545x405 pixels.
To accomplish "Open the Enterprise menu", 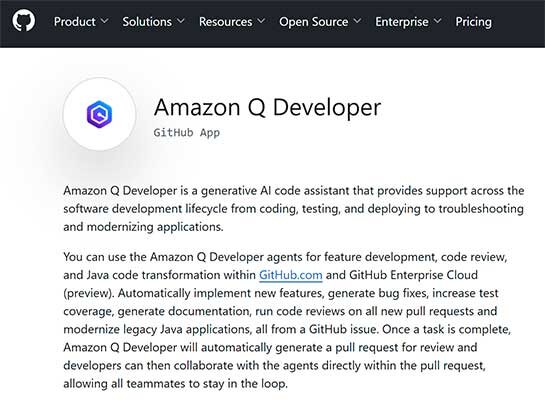I will click(408, 22).
